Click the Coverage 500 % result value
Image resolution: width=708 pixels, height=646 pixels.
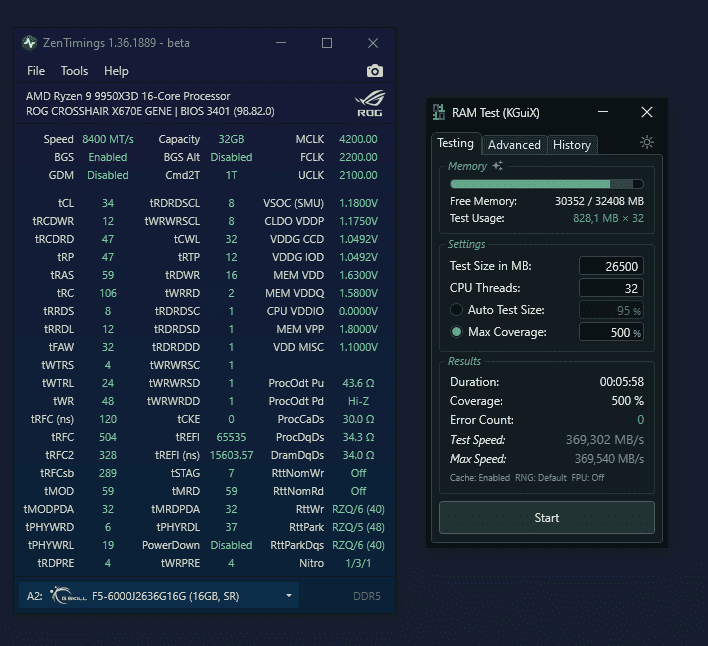[x=628, y=401]
